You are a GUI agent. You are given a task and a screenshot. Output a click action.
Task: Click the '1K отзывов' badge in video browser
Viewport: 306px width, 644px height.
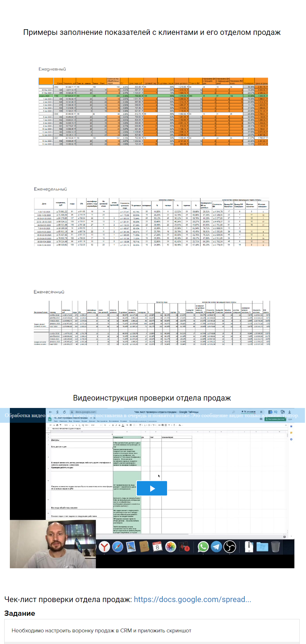tap(248, 411)
